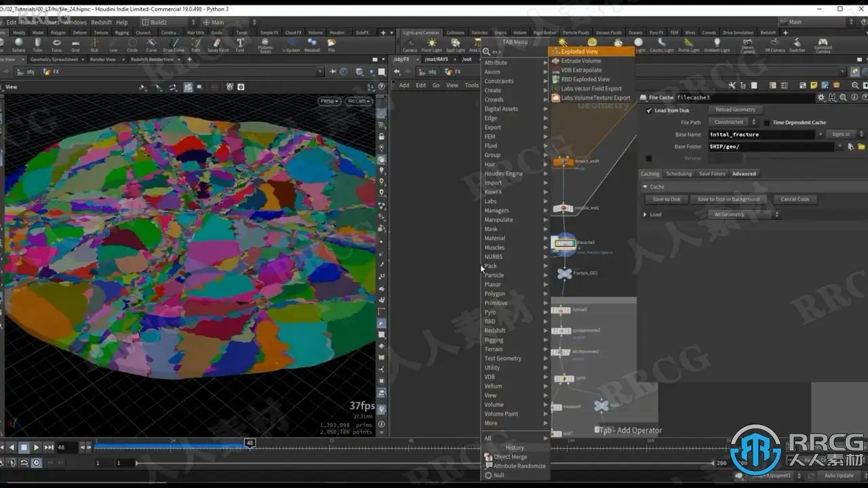Screen dimensions: 868x488
Task: Add a Caustic Light from the shelf
Action: [x=662, y=45]
